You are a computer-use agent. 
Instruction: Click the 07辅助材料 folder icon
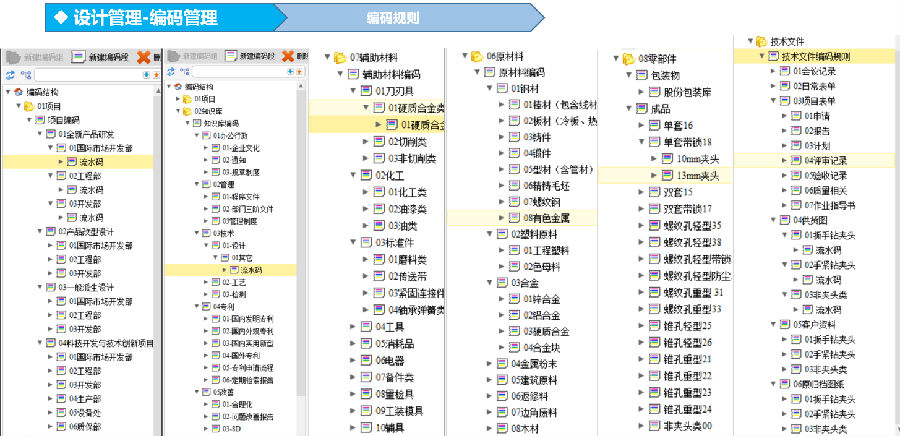340,57
